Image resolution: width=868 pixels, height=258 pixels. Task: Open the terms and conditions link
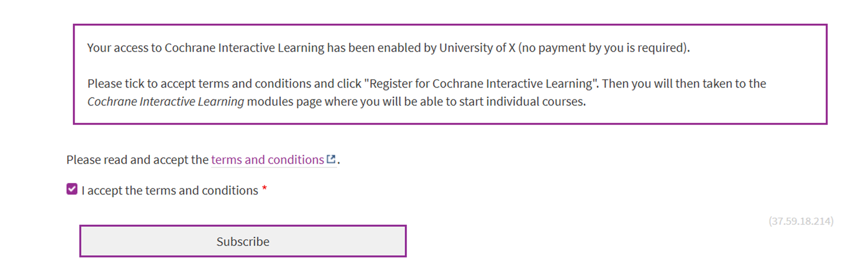tap(267, 160)
